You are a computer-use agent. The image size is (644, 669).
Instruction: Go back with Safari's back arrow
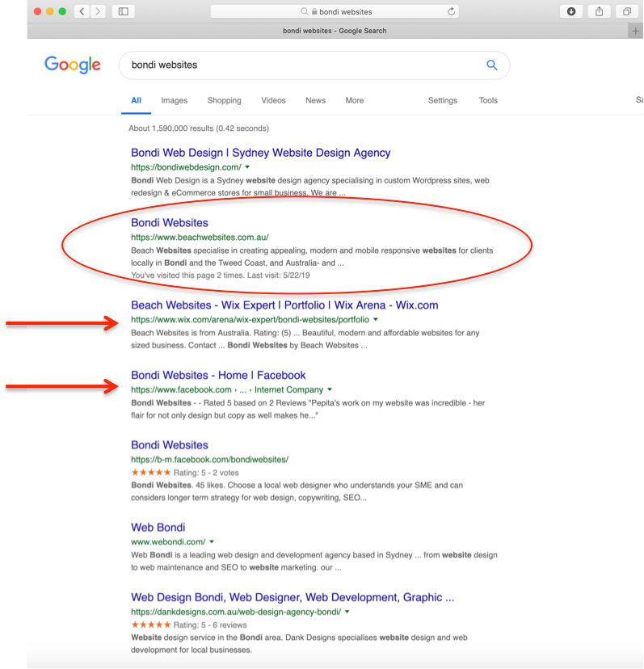click(x=82, y=11)
